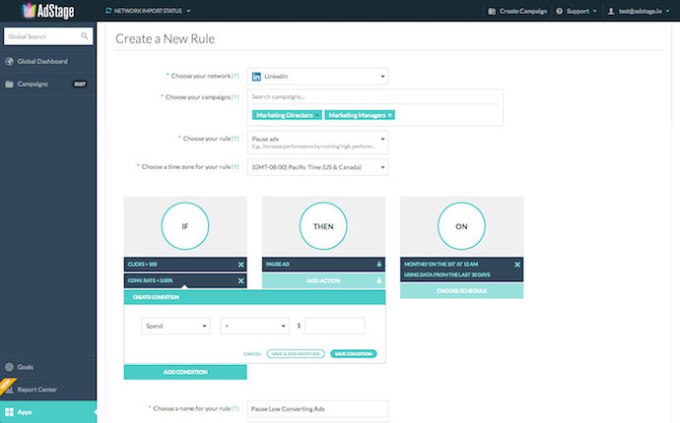This screenshot has height=423, width=680.
Task: Click the Add Action button
Action: tap(323, 281)
